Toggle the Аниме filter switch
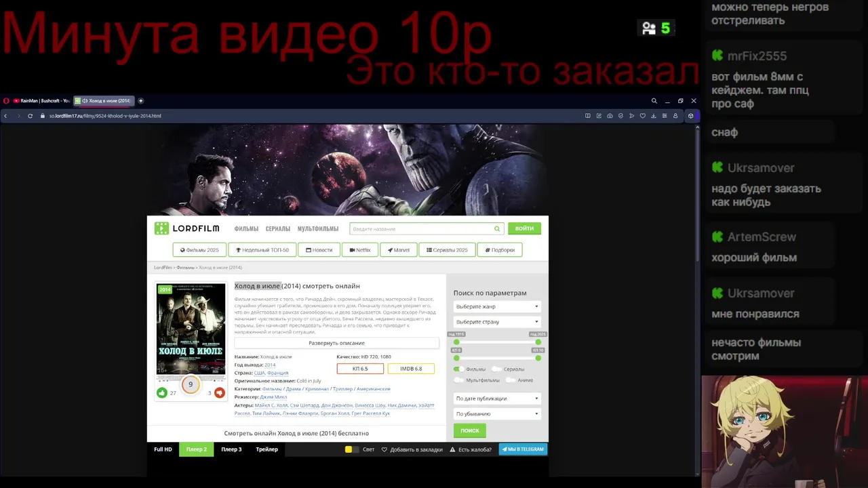 (x=511, y=380)
